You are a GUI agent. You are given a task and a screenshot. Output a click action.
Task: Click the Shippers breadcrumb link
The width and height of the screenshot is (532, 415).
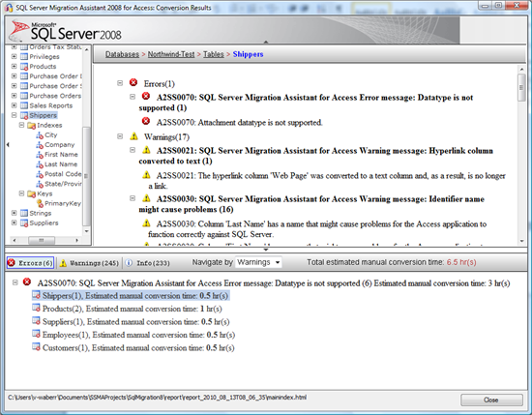[248, 54]
